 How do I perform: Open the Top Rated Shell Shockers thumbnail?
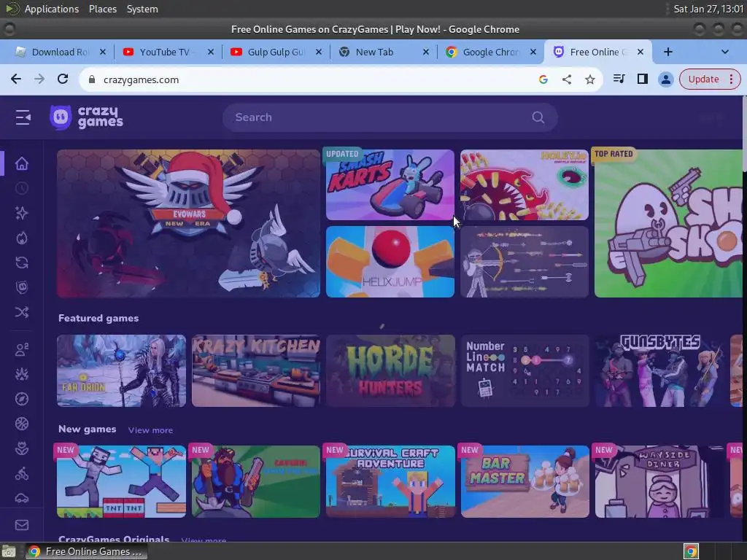pos(668,223)
